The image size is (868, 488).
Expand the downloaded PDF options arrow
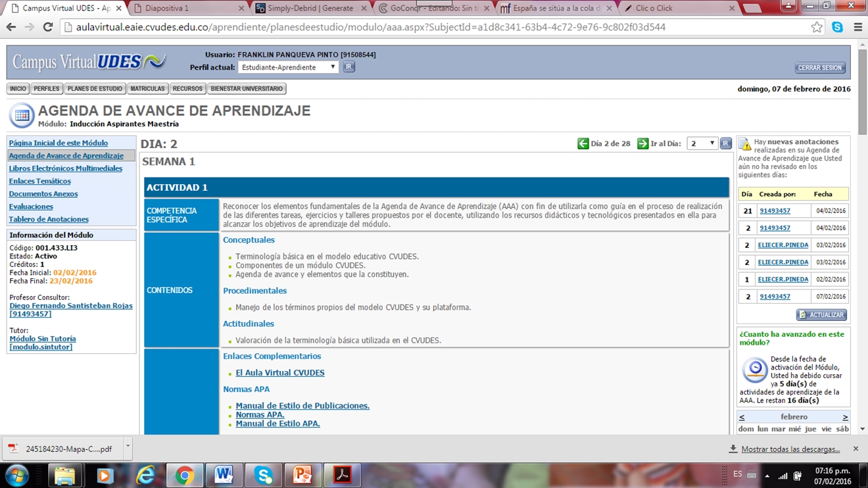pyautogui.click(x=128, y=447)
